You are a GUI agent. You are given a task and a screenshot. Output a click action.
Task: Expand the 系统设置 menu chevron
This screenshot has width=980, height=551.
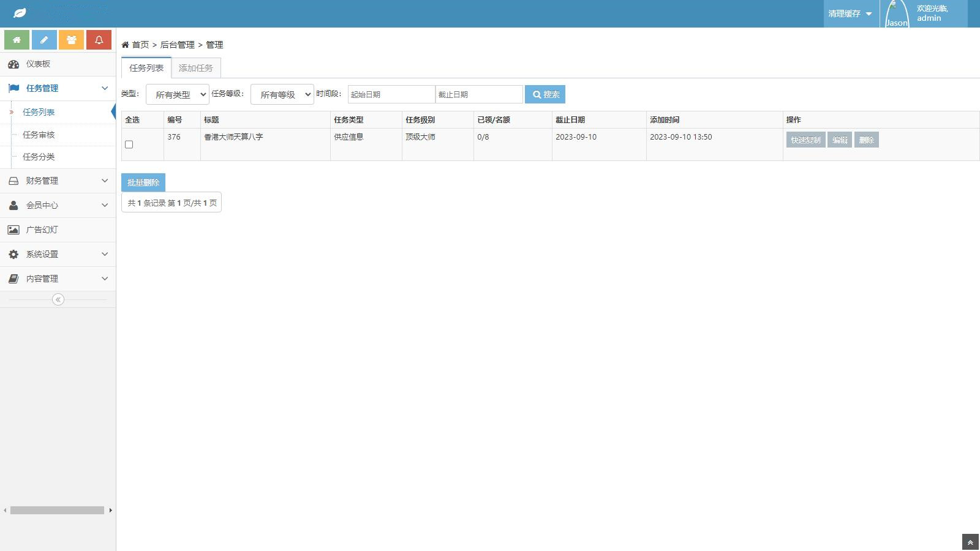[x=105, y=254]
